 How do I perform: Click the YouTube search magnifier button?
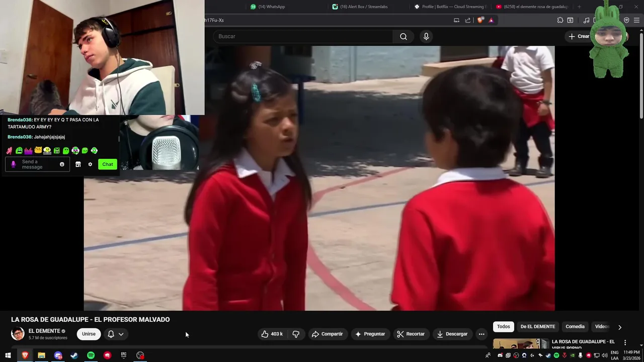point(404,36)
